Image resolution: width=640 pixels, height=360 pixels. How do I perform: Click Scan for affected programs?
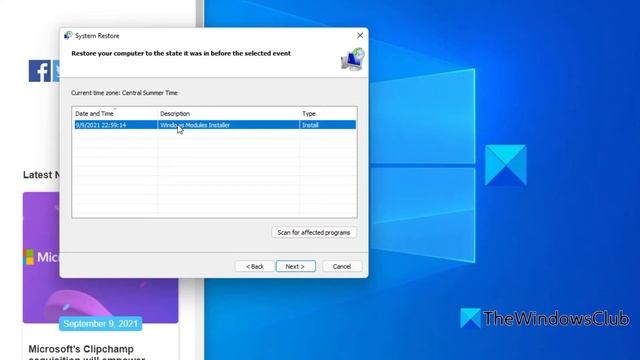click(x=313, y=232)
